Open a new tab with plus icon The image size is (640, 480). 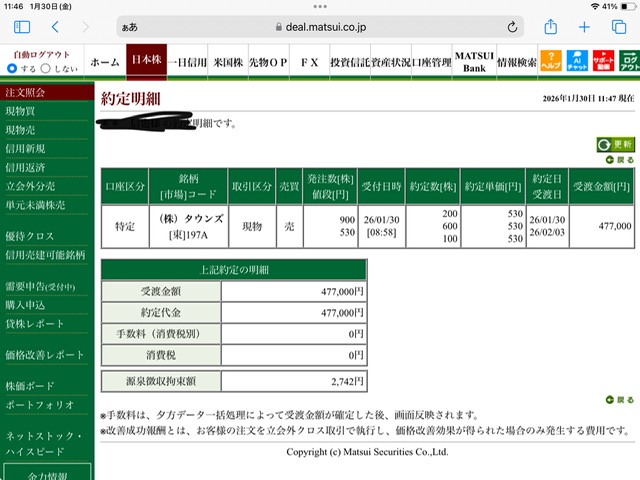[x=584, y=27]
